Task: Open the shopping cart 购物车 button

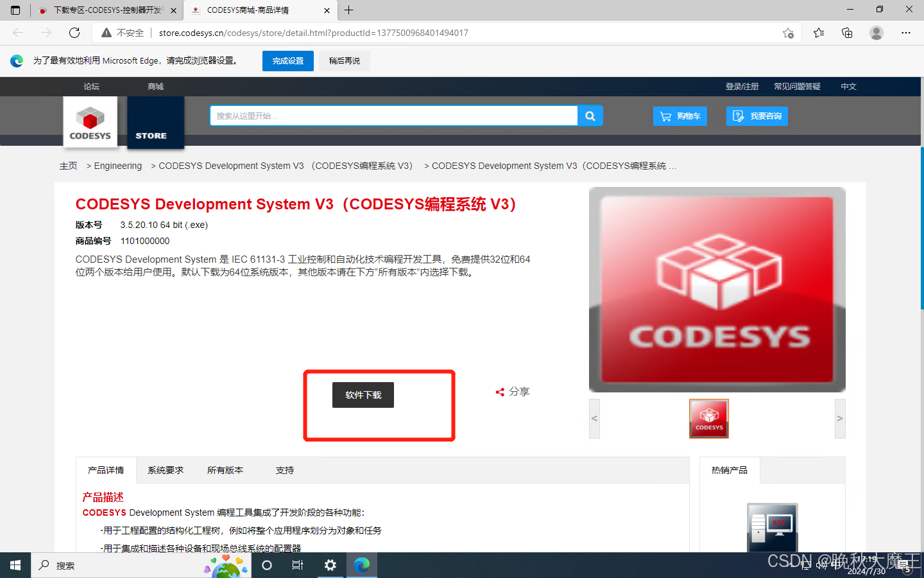Action: [x=680, y=116]
